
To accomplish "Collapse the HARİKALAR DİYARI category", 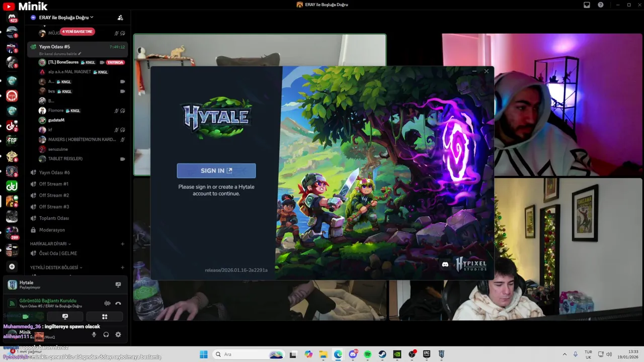I will click(50, 244).
